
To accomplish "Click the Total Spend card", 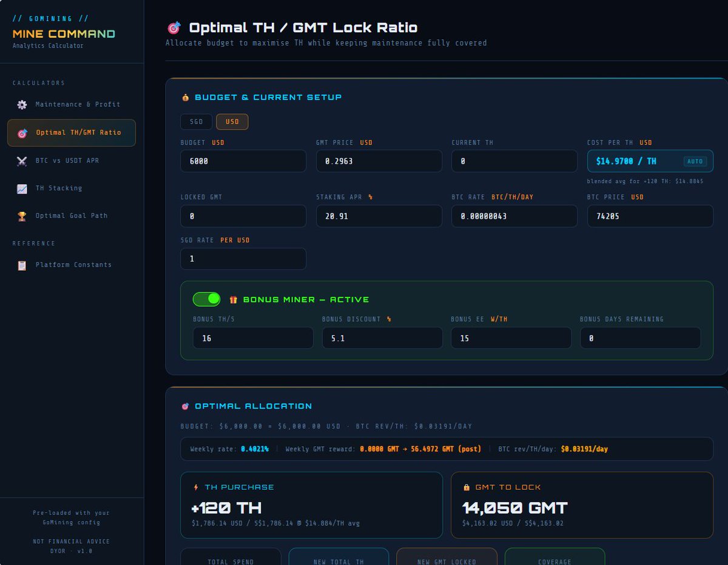I will pyautogui.click(x=231, y=557).
